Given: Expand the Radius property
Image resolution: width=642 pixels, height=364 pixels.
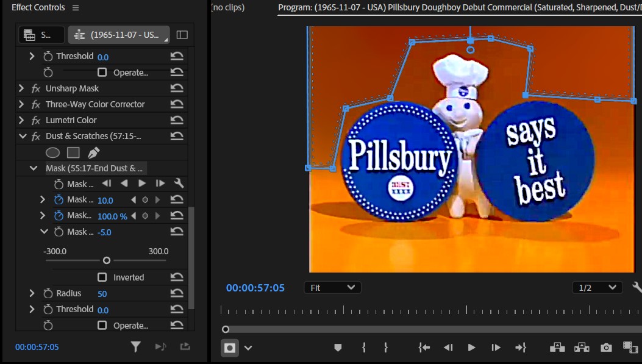Looking at the screenshot, I should (32, 293).
